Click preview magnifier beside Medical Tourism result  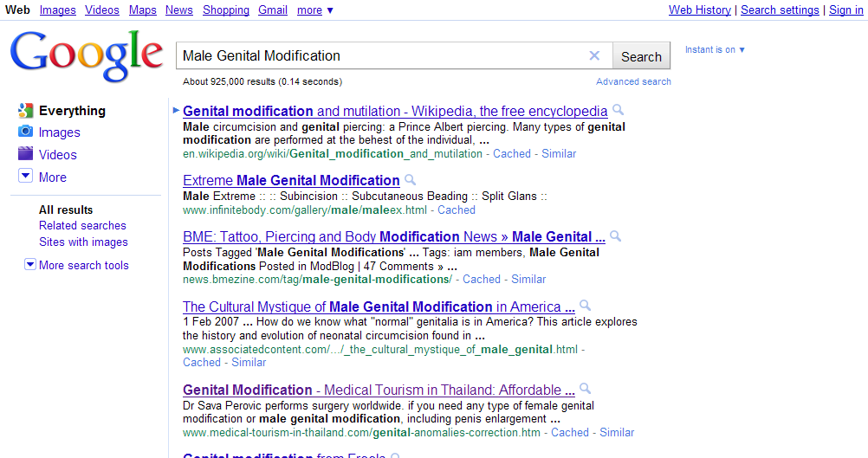(x=585, y=389)
